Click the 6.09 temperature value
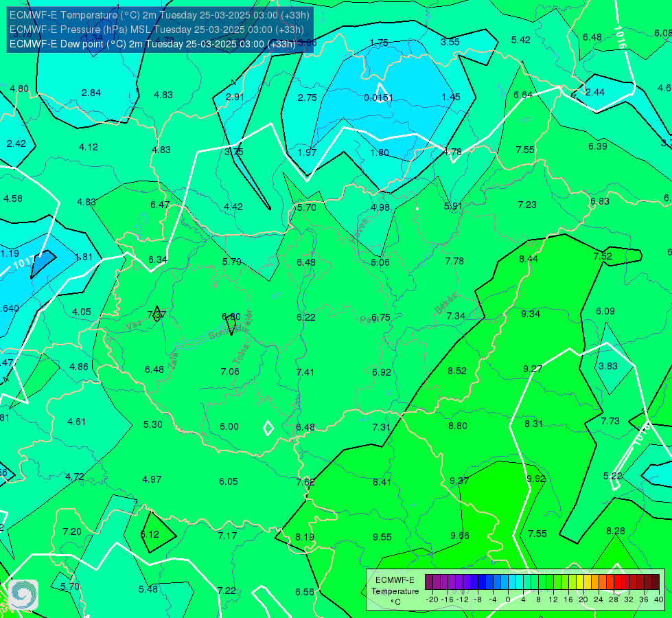Image resolution: width=672 pixels, height=618 pixels. point(605,311)
